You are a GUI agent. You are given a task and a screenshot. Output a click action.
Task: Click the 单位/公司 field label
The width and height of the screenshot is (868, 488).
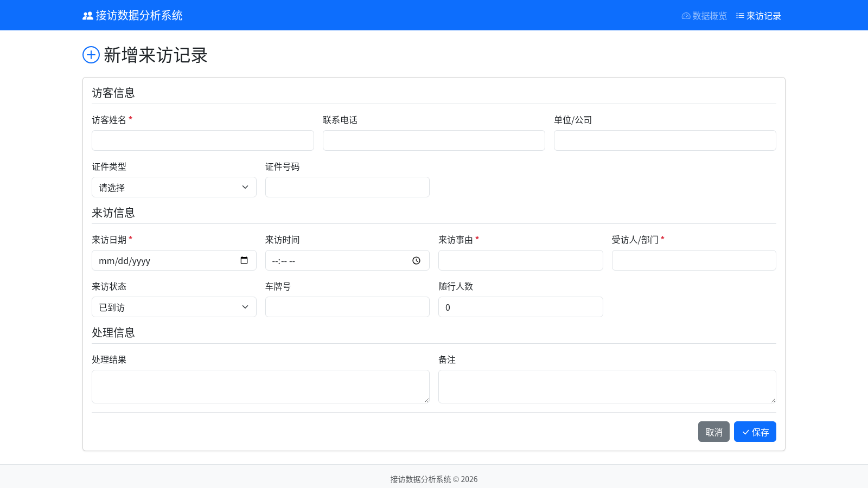tap(573, 120)
